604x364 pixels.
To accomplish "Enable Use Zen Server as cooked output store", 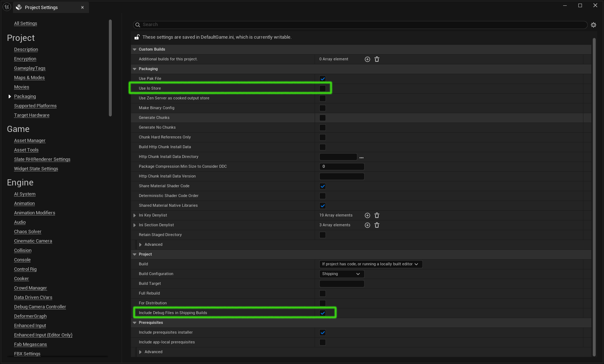I will [x=323, y=98].
